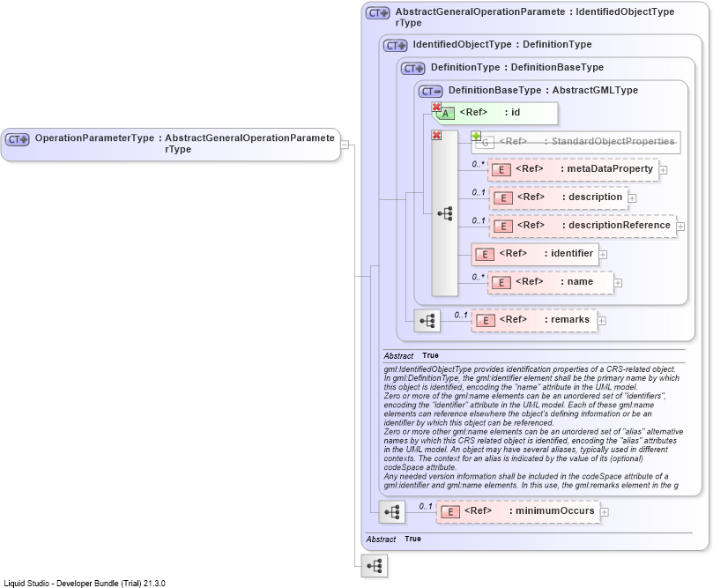Image resolution: width=713 pixels, height=588 pixels.
Task: Expand the minimumOccurs element
Action: (604, 512)
